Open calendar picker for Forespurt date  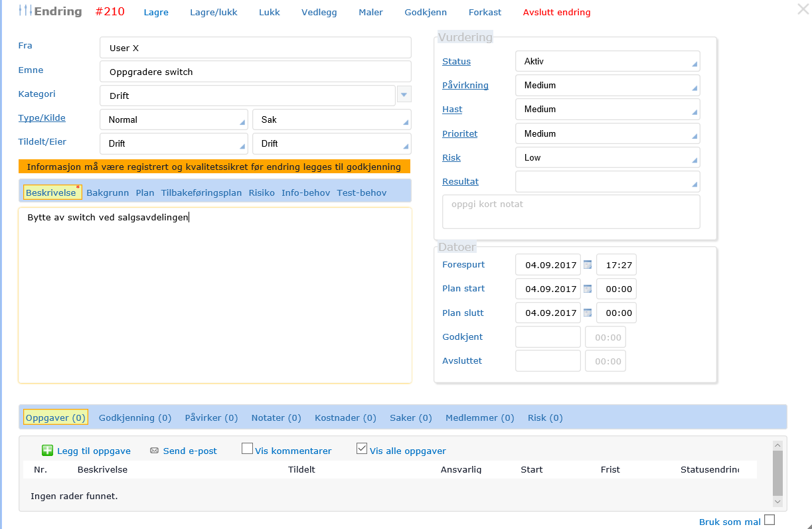tap(588, 265)
